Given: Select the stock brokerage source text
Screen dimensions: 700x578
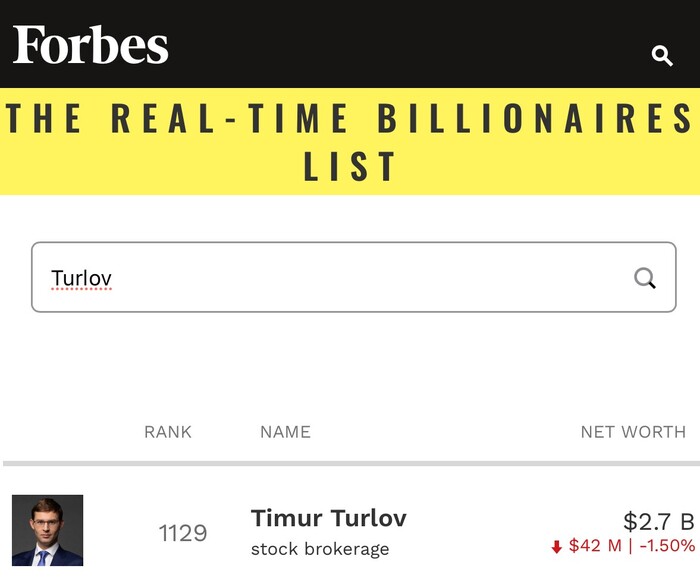Looking at the screenshot, I should [x=320, y=549].
